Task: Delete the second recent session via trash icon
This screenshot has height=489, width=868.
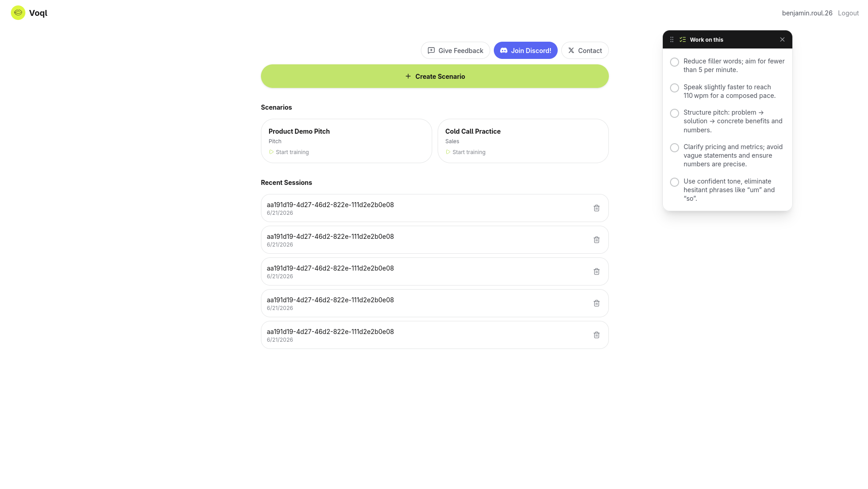Action: point(597,240)
